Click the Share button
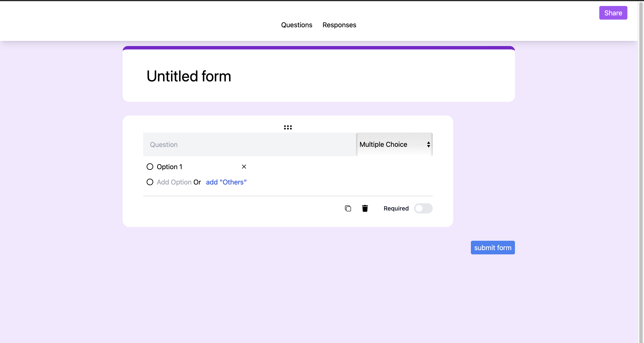Image resolution: width=644 pixels, height=343 pixels. pos(613,13)
